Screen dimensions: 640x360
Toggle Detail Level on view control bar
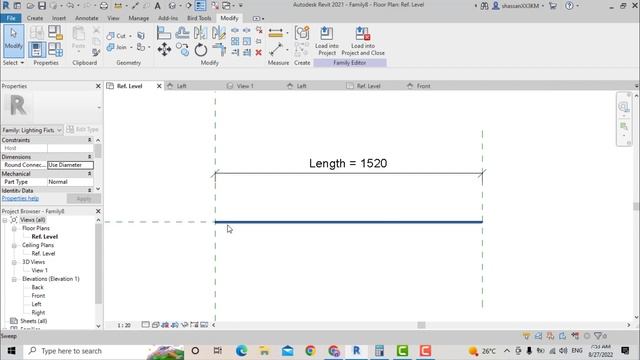(x=146, y=325)
